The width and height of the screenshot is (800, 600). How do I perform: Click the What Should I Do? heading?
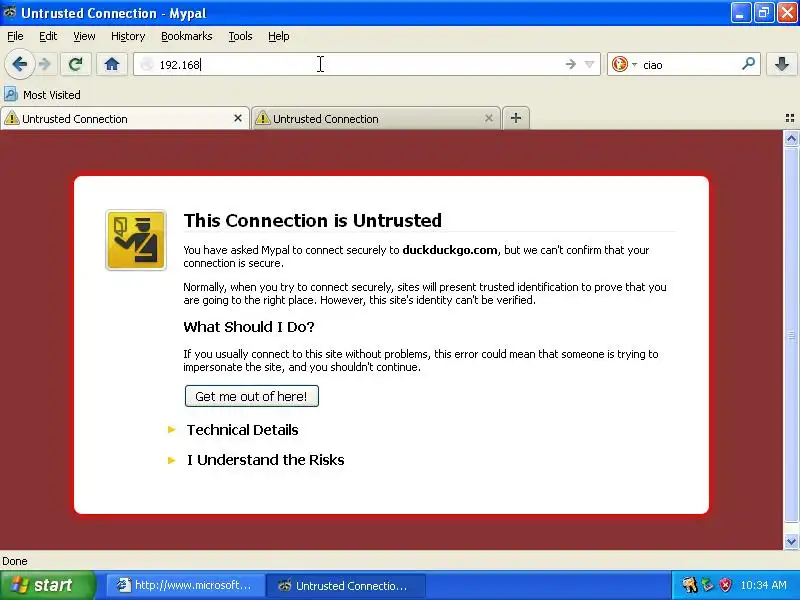click(248, 327)
